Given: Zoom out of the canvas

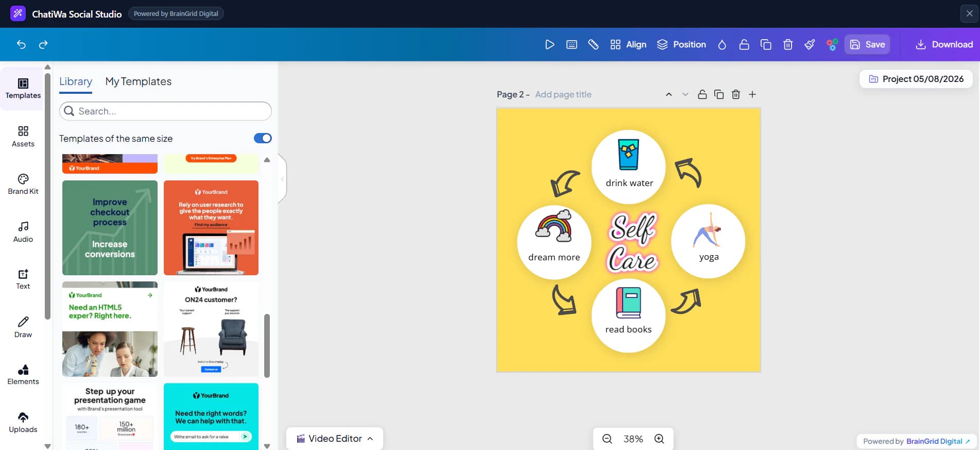Looking at the screenshot, I should [607, 439].
